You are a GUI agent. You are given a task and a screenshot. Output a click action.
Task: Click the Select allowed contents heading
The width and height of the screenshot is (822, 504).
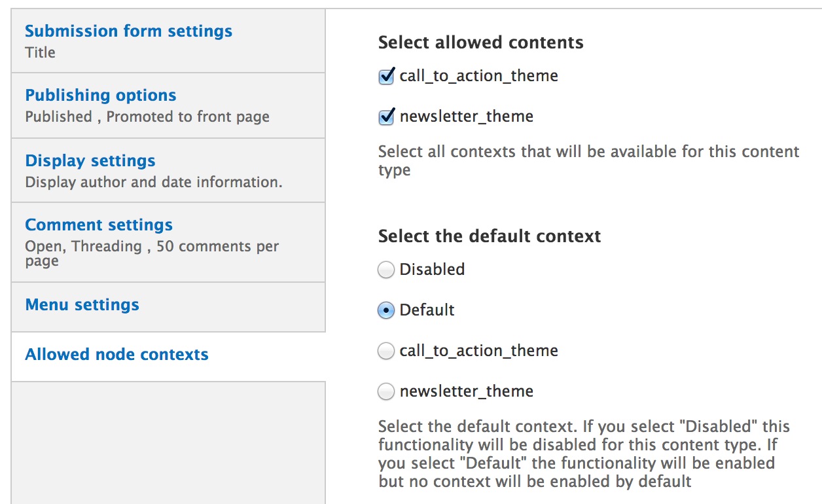coord(480,42)
